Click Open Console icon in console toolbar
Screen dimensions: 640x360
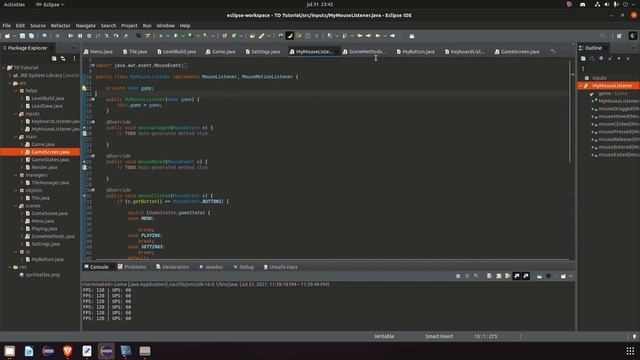[x=563, y=276]
